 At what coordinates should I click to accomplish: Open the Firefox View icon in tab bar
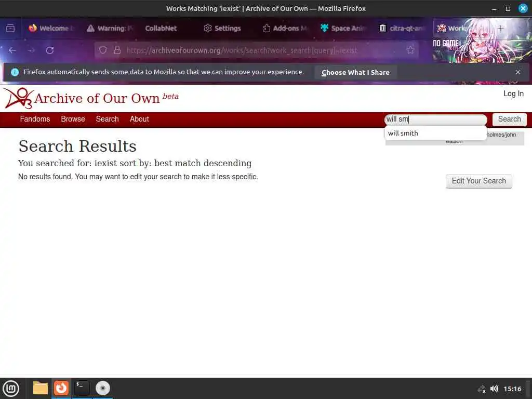tap(10, 28)
